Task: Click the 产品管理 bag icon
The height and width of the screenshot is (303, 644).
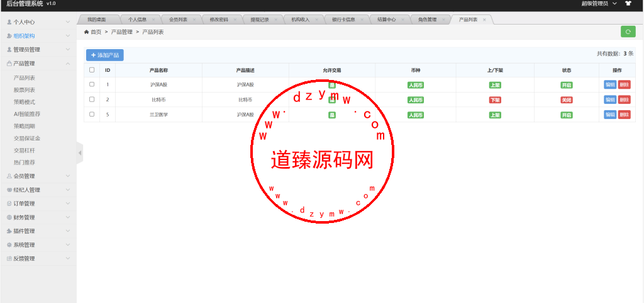Action: pyautogui.click(x=9, y=64)
